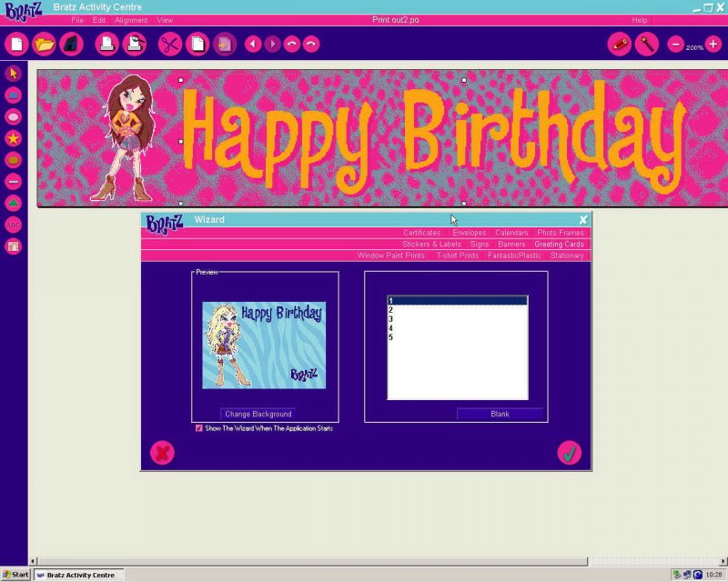Click the Blank button
This screenshot has height=582, width=728.
point(500,414)
